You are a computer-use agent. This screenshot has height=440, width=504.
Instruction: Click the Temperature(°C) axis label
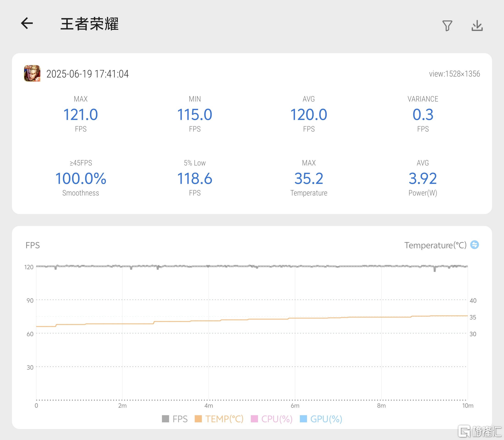pos(435,245)
